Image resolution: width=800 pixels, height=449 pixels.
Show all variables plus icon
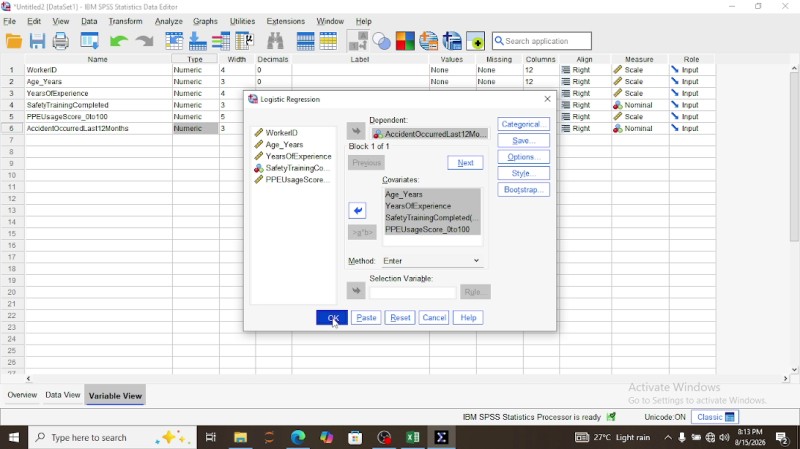476,41
